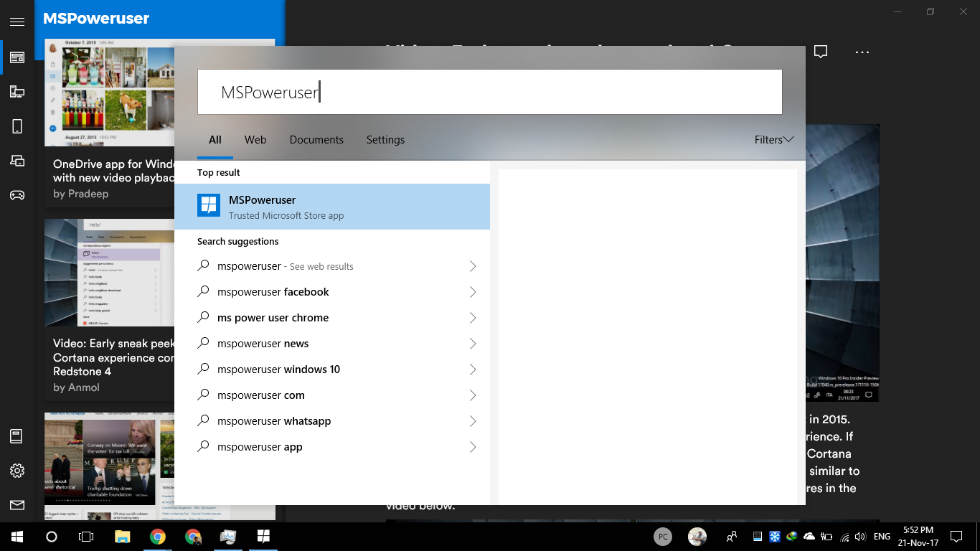Screen dimensions: 980x551
Task: Select the news feed icon in sidebar
Action: 17,57
